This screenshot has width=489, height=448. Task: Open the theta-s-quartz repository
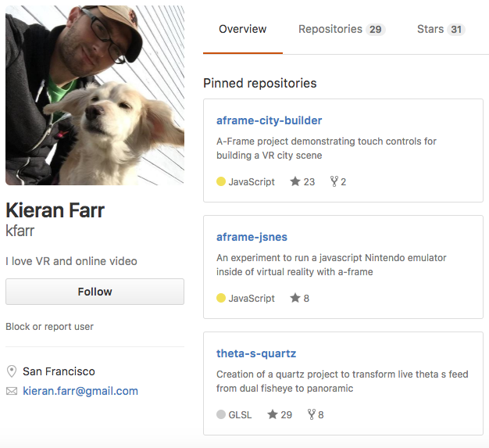coord(256,353)
